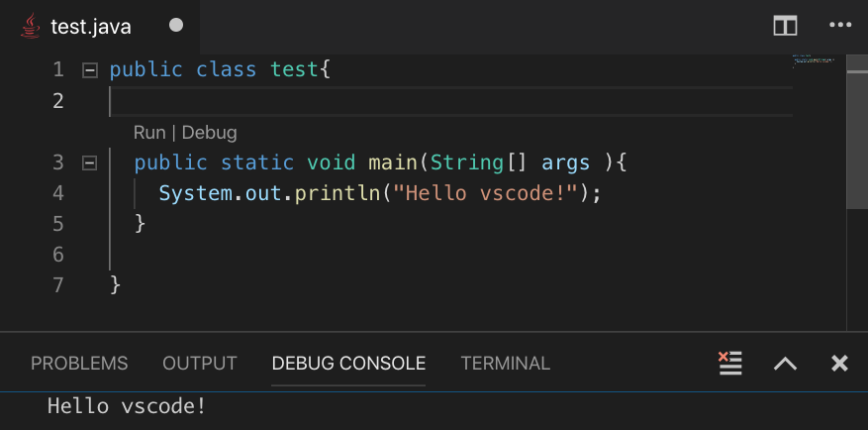Click the Run code lens link
The height and width of the screenshot is (430, 868).
point(149,133)
